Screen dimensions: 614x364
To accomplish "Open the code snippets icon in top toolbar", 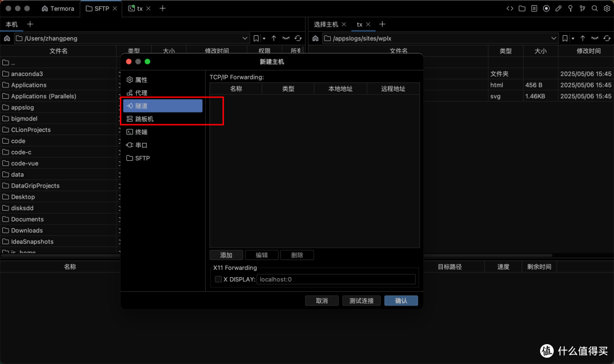I will [509, 8].
